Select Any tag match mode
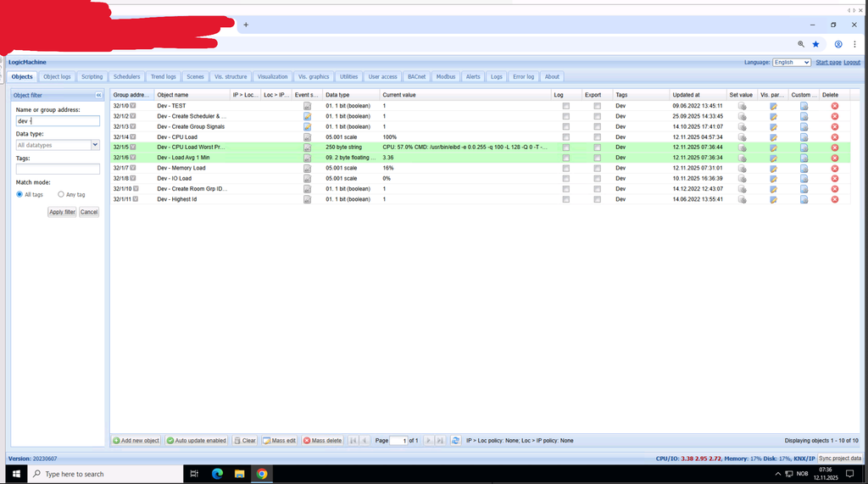Viewport: 868px width, 484px height. pyautogui.click(x=61, y=194)
